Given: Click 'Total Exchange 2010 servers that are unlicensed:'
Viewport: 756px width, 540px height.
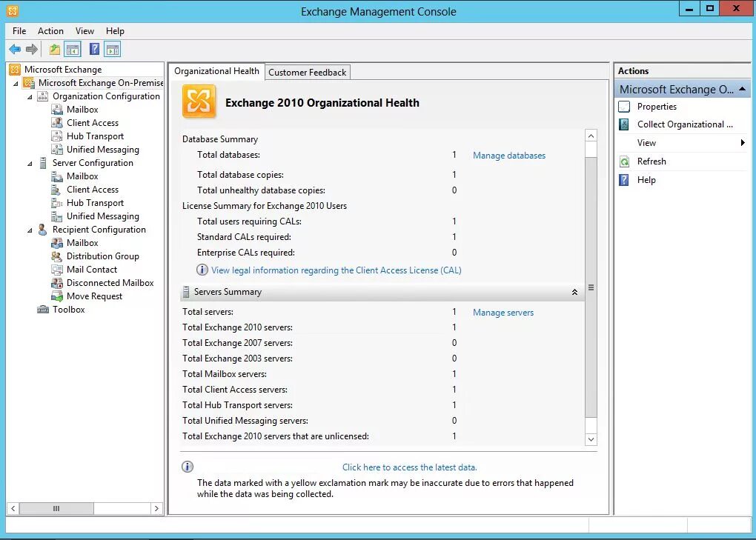Looking at the screenshot, I should 275,436.
